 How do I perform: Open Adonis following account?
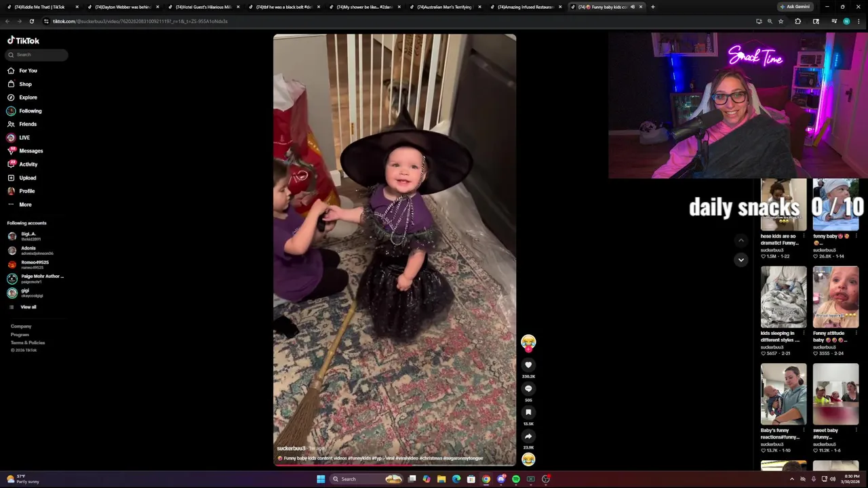pyautogui.click(x=31, y=251)
